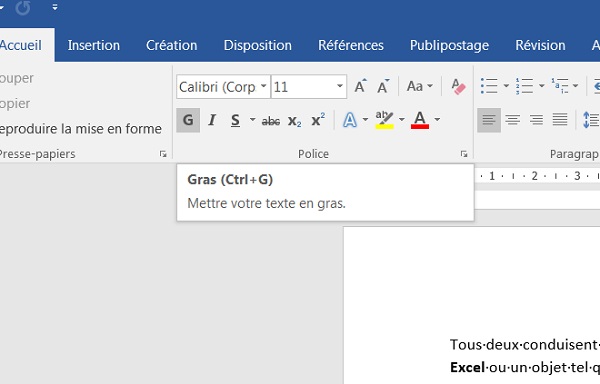
Task: Open the Publipostage tab
Action: (x=449, y=45)
